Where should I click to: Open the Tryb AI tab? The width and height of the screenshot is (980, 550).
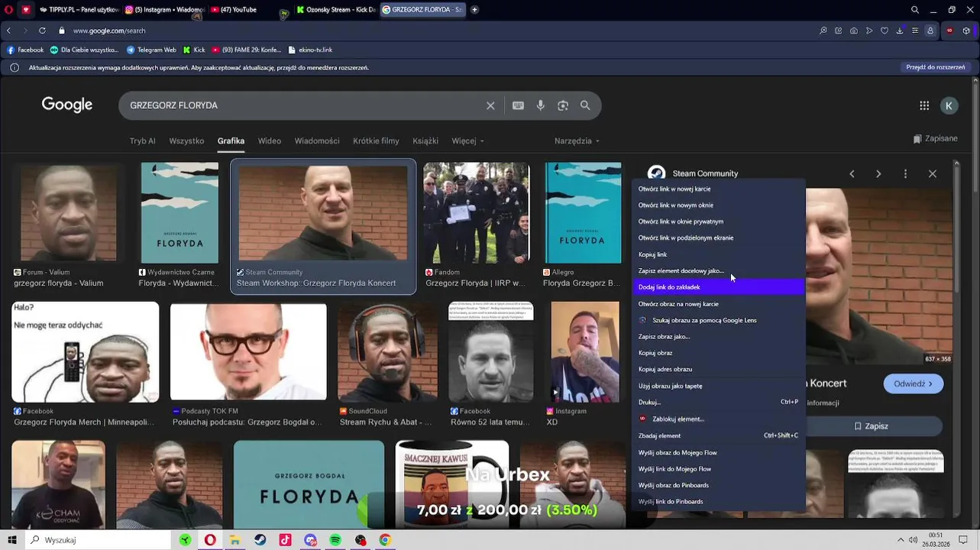(142, 141)
